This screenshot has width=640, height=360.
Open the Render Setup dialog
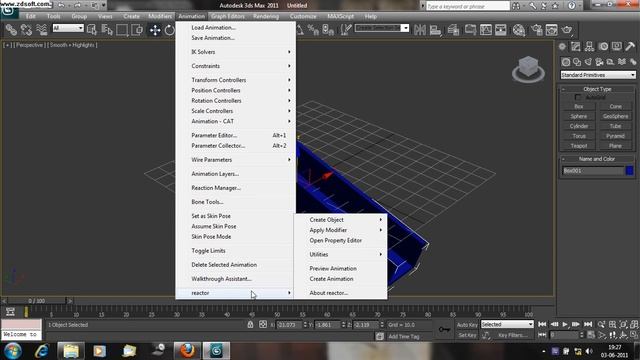[537, 30]
